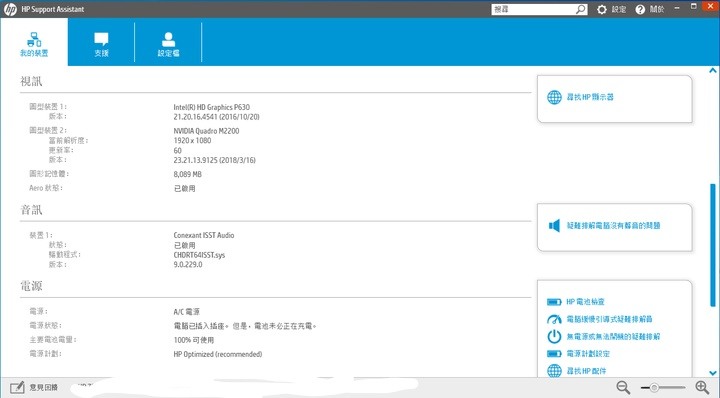Click globe icon beside 尋找 HP 顯示器

click(x=554, y=97)
